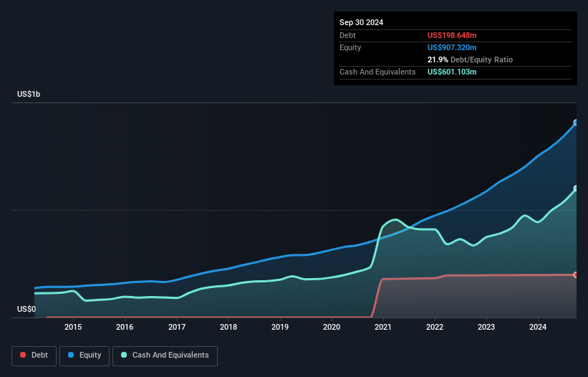588x377 pixels.
Task: Click the 2015 x-axis label
Action: coord(73,327)
